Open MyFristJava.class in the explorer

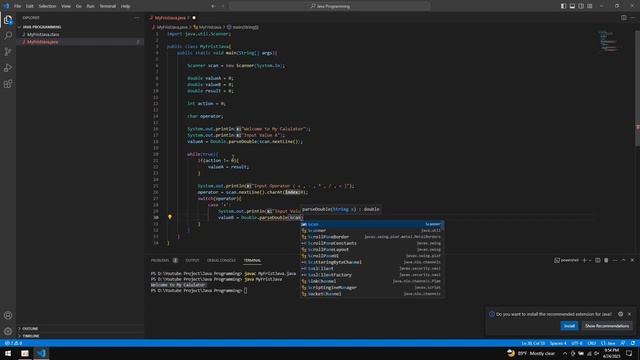(43, 34)
